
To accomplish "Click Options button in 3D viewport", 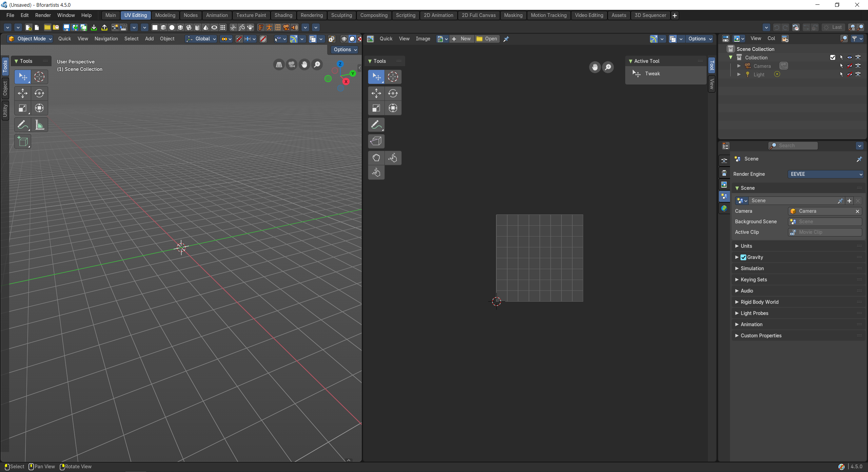I will point(345,50).
